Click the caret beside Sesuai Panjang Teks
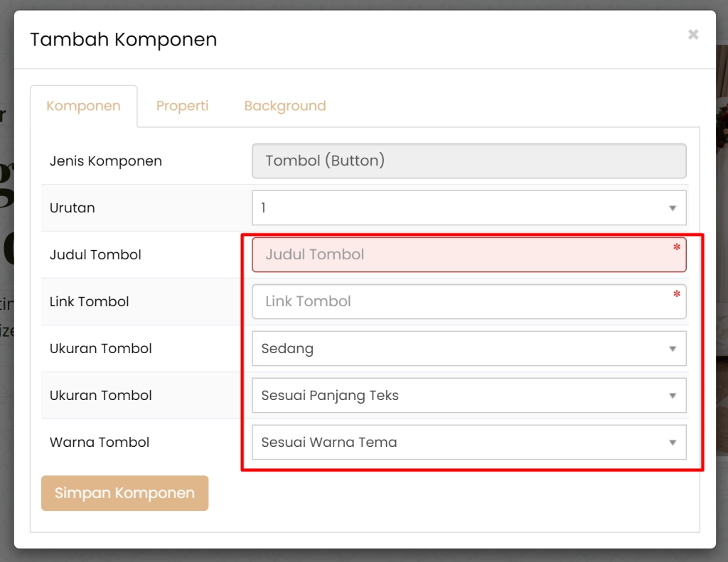Image resolution: width=728 pixels, height=562 pixels. point(673,396)
